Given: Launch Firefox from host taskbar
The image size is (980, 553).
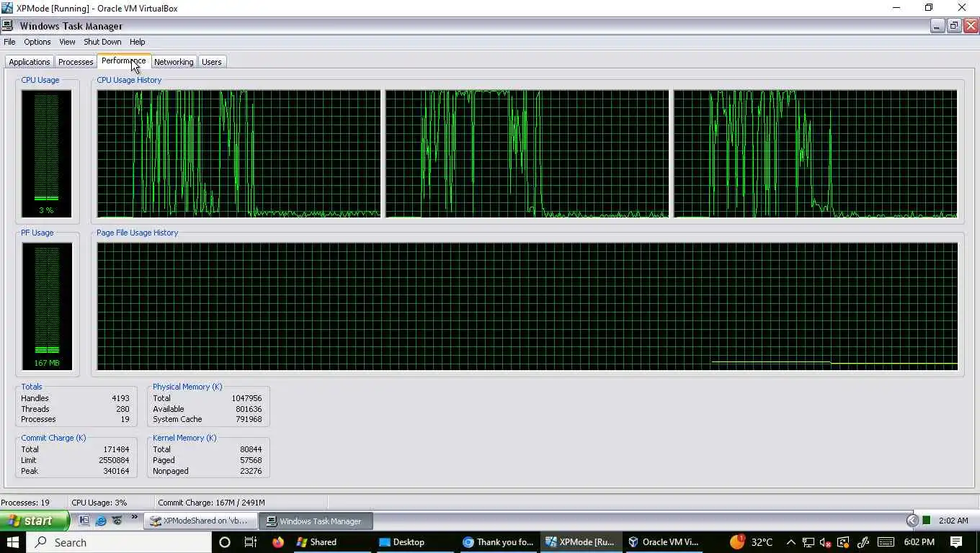Looking at the screenshot, I should click(277, 542).
